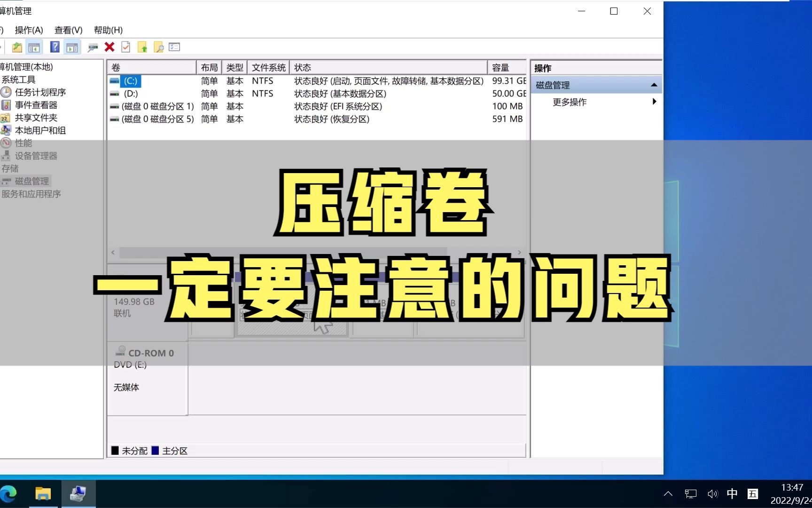Viewport: 812px width, 508px height.
Task: Click the checklist settings toolbar icon
Action: click(x=174, y=47)
